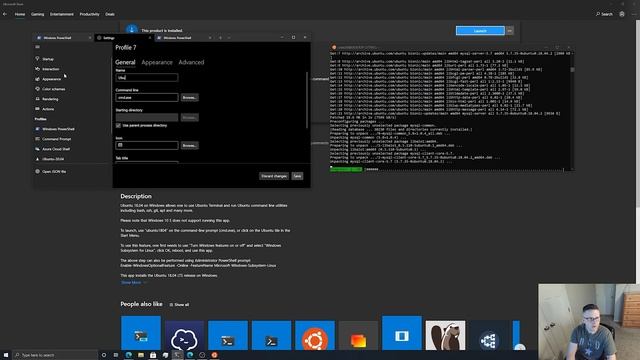This screenshot has height=360, width=640.
Task: Open Store more options ellipsis menu
Action: pos(633,14)
